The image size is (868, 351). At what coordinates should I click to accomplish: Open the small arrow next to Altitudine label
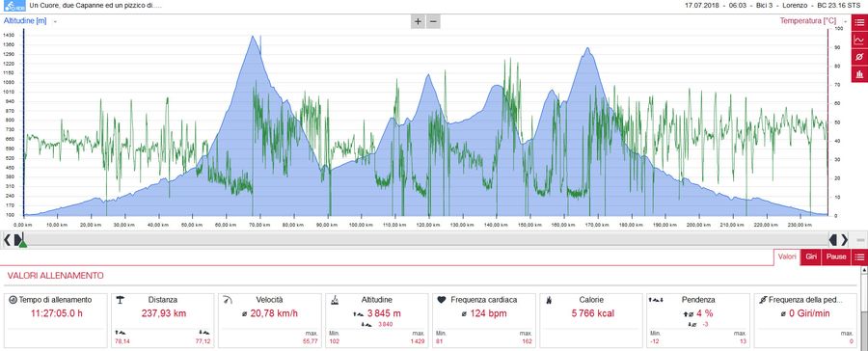tap(55, 21)
